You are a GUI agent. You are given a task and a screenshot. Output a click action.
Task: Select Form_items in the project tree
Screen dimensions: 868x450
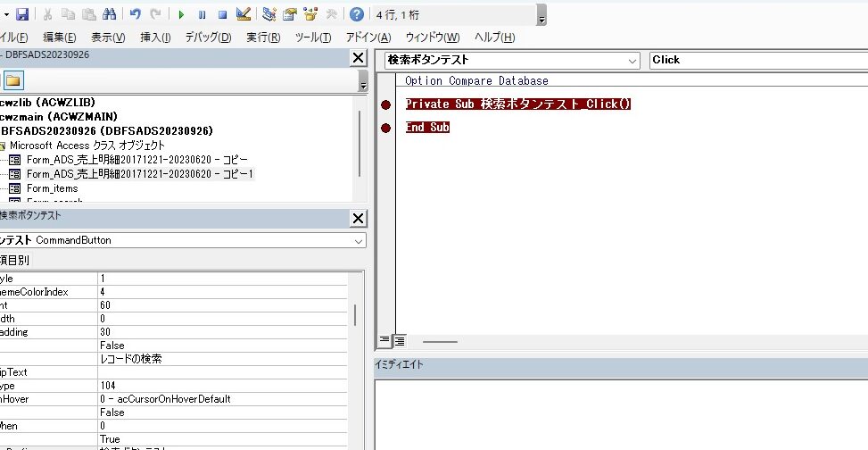tap(52, 188)
